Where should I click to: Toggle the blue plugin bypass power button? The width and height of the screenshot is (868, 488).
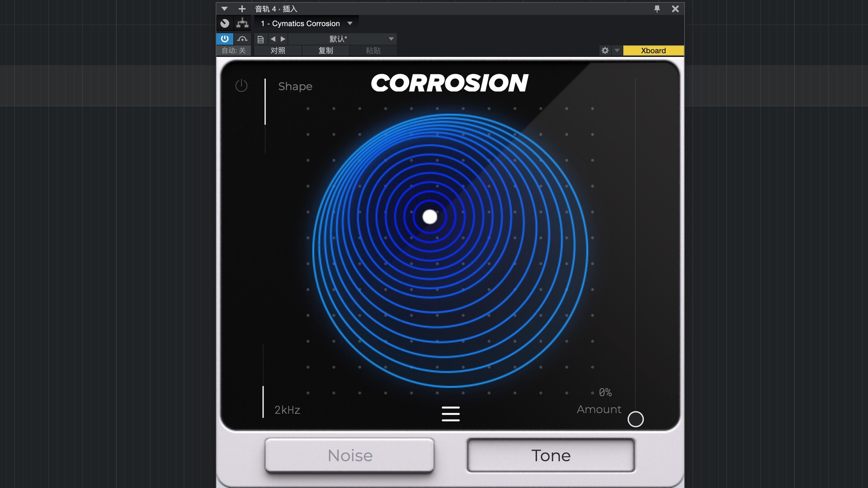(225, 39)
